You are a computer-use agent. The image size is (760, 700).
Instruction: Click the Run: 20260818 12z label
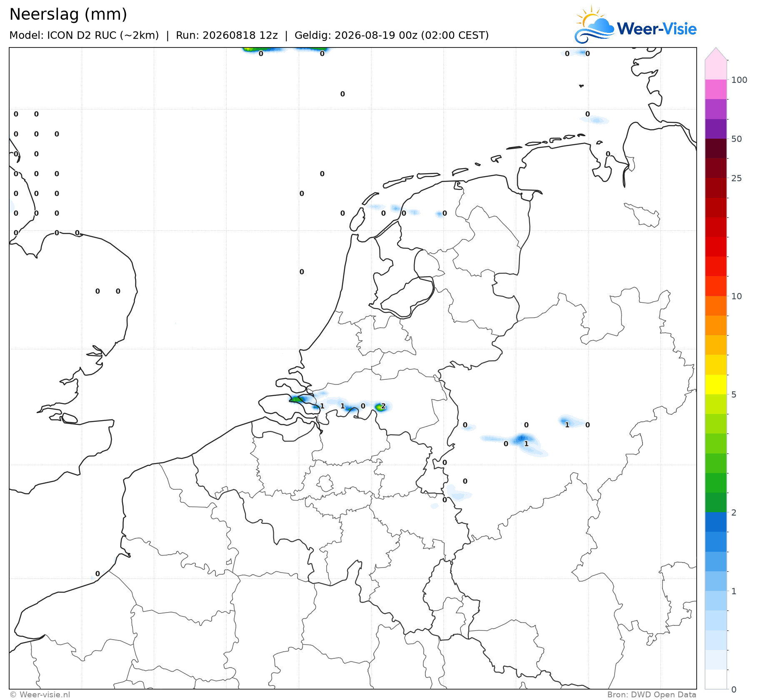pos(227,35)
